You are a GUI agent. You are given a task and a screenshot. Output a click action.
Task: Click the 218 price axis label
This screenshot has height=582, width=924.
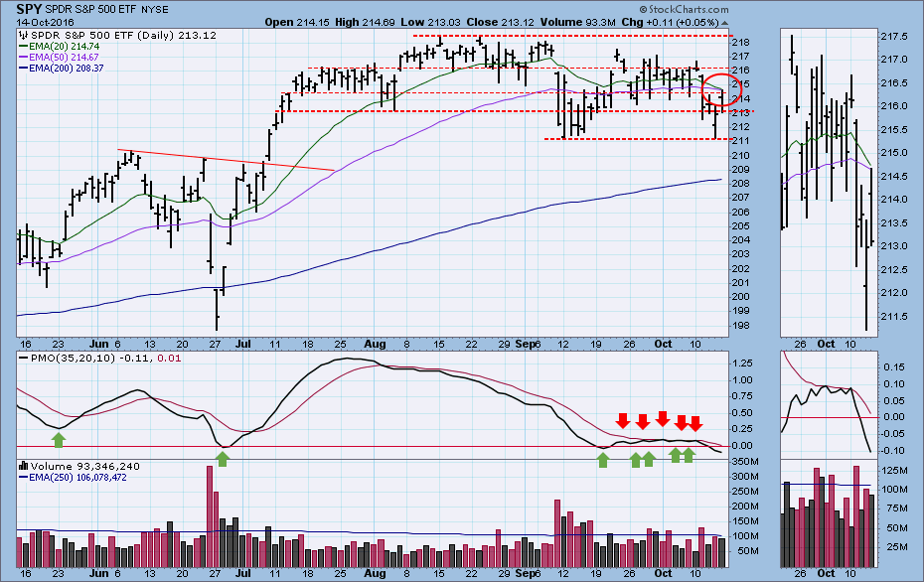(x=741, y=43)
